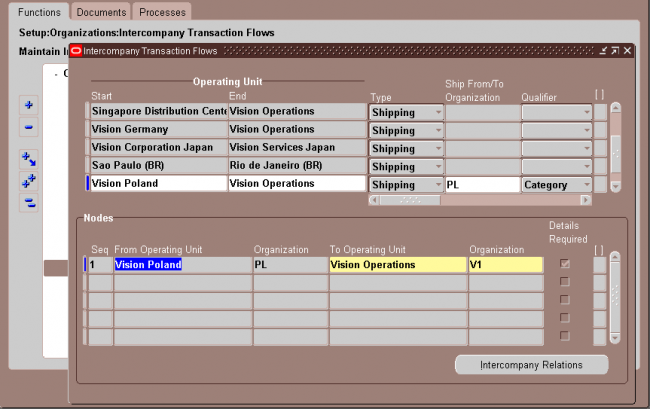
Task: Click the Intercompany Relations button
Action: point(531,365)
